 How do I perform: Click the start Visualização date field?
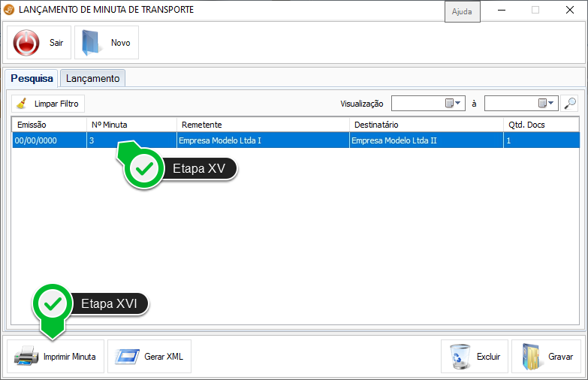click(418, 104)
